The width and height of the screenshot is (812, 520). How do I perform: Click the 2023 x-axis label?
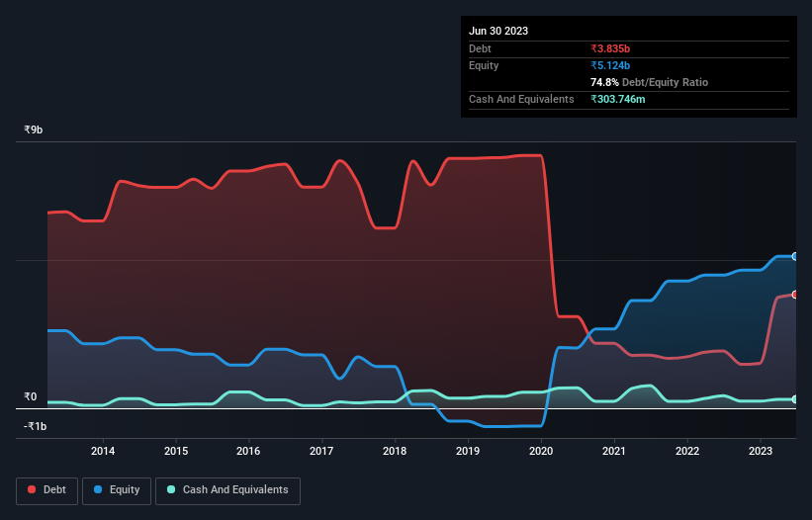[x=761, y=451]
